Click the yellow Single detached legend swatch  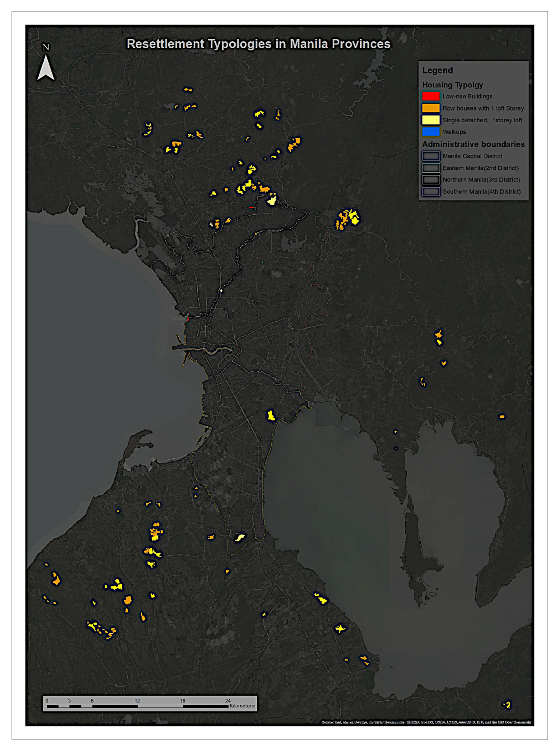click(431, 120)
